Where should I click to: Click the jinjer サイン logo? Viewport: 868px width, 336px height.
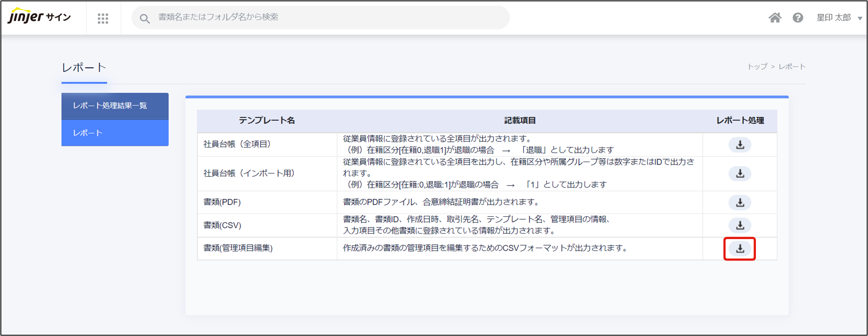[39, 17]
